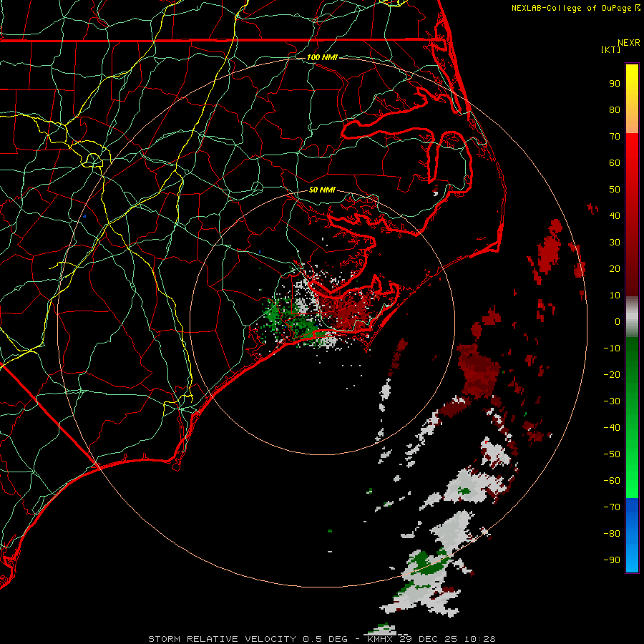Click the -90 value on the velocity scale

(x=612, y=560)
